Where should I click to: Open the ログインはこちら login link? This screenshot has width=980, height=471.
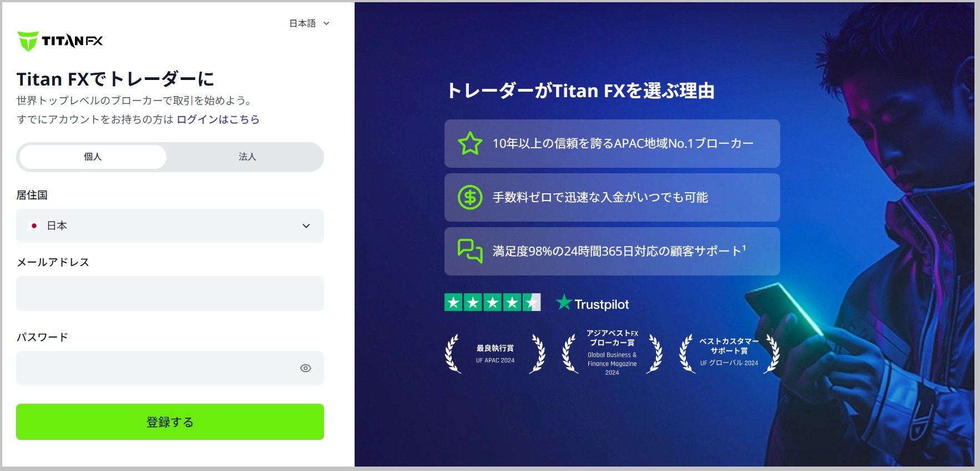[218, 119]
